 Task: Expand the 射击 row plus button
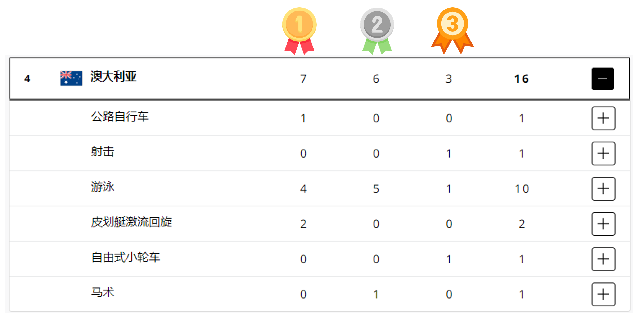click(x=603, y=154)
